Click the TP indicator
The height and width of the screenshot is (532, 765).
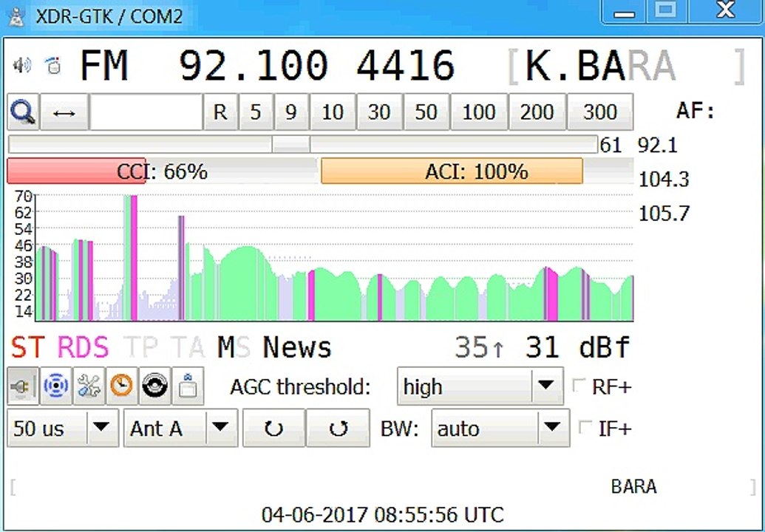141,347
